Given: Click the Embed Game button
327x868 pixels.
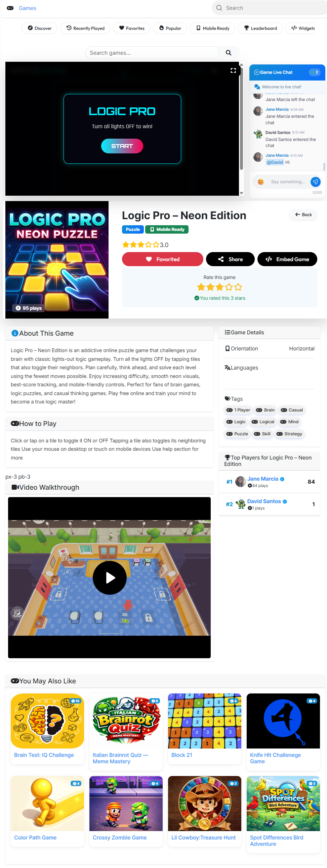Looking at the screenshot, I should pos(287,259).
